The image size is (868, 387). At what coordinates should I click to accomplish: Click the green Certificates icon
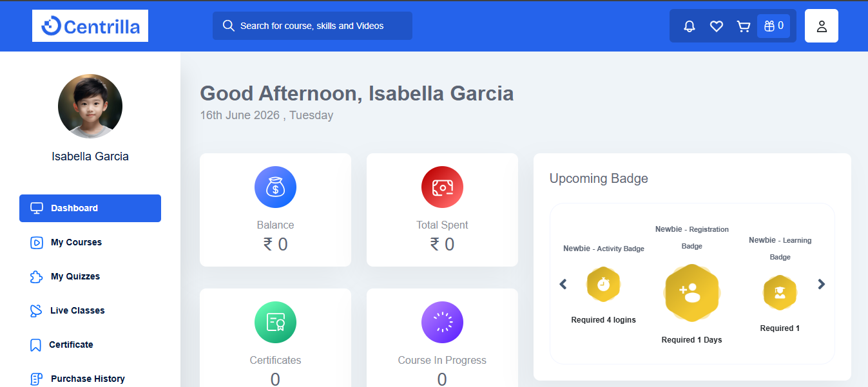[x=275, y=323]
